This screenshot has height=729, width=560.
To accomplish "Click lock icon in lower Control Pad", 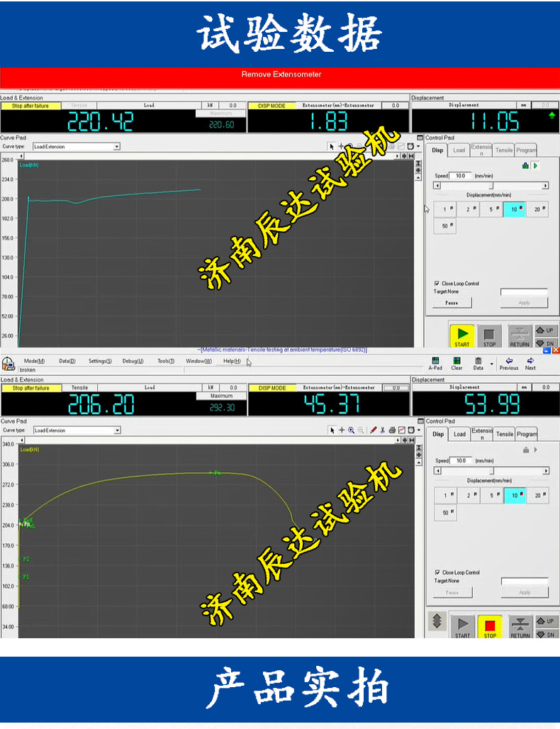I will point(526,450).
